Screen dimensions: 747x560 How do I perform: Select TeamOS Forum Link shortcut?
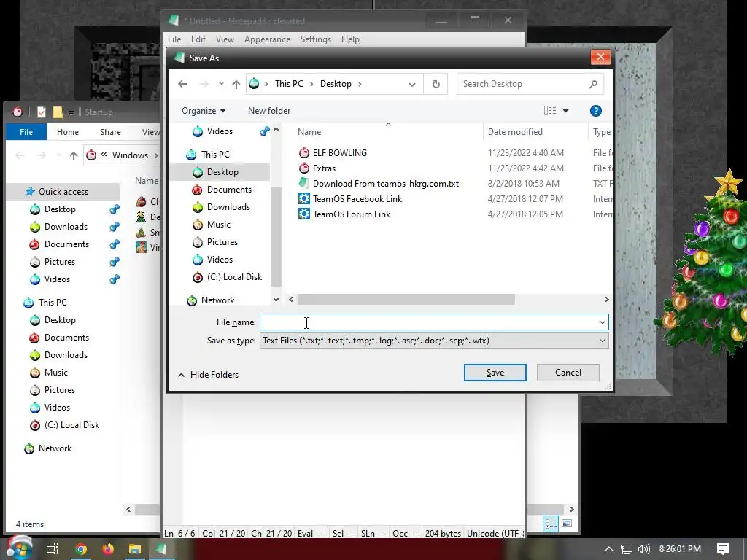[x=352, y=214]
